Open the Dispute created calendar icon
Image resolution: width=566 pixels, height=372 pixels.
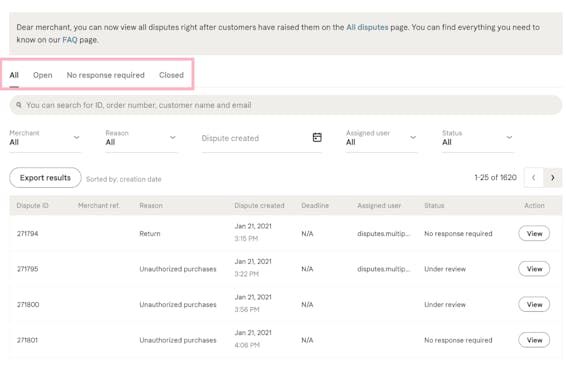coord(317,137)
